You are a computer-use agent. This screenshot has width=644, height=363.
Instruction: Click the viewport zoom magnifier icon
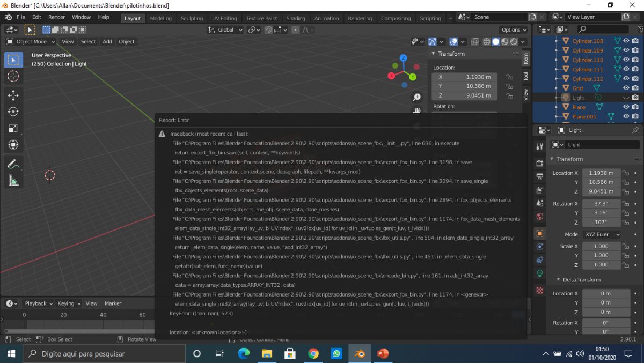417,97
